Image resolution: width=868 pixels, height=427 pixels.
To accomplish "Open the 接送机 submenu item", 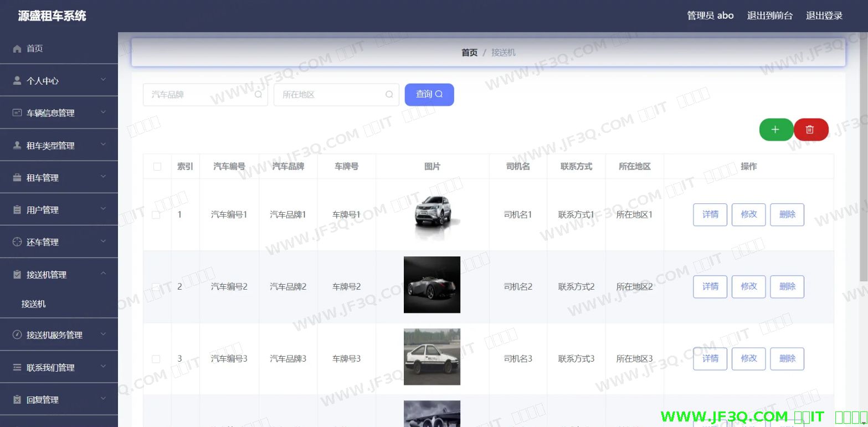I will tap(34, 304).
